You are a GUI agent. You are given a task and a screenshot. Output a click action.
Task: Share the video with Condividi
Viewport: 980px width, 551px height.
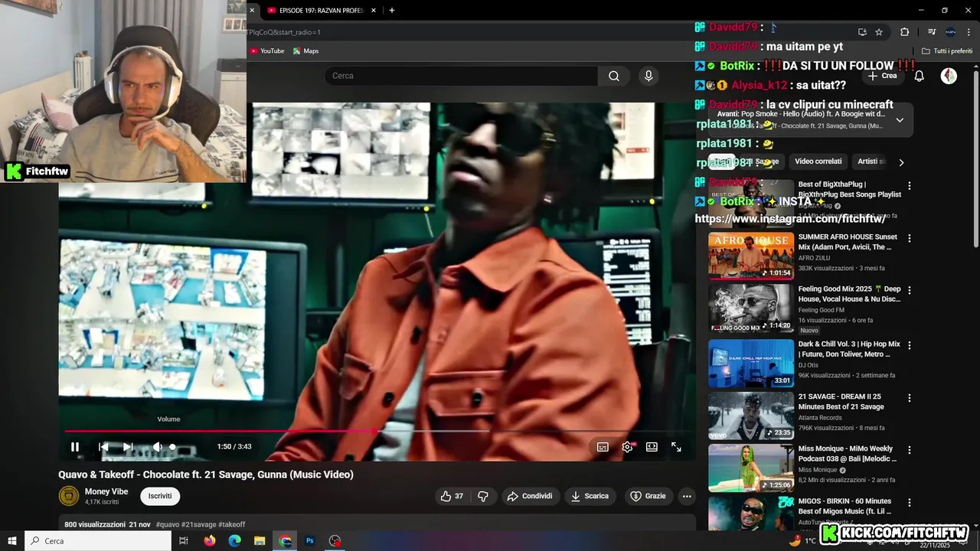pyautogui.click(x=531, y=496)
